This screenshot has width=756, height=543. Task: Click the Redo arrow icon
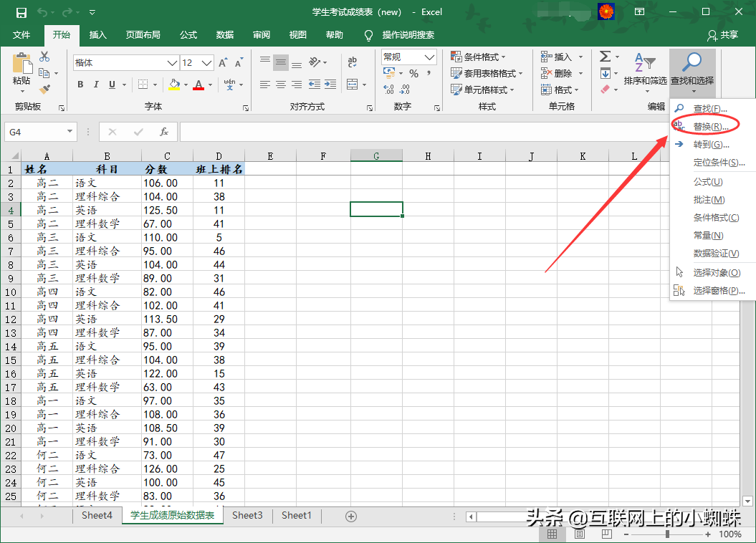click(x=67, y=12)
